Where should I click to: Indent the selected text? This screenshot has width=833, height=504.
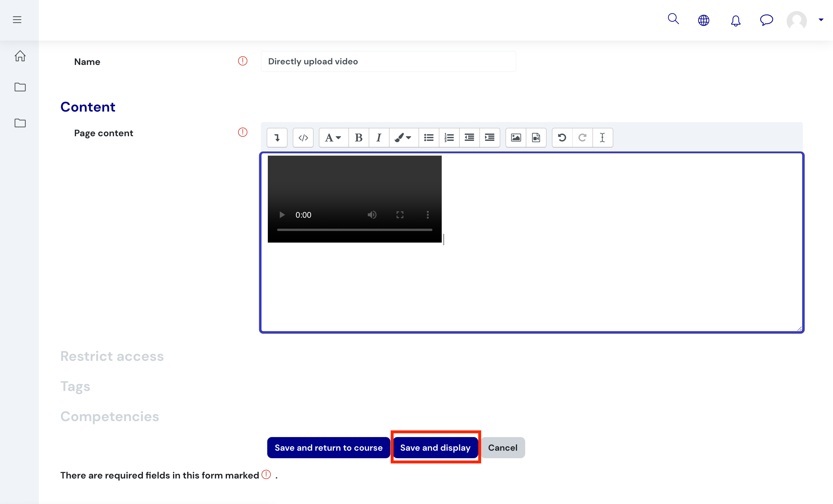(490, 138)
